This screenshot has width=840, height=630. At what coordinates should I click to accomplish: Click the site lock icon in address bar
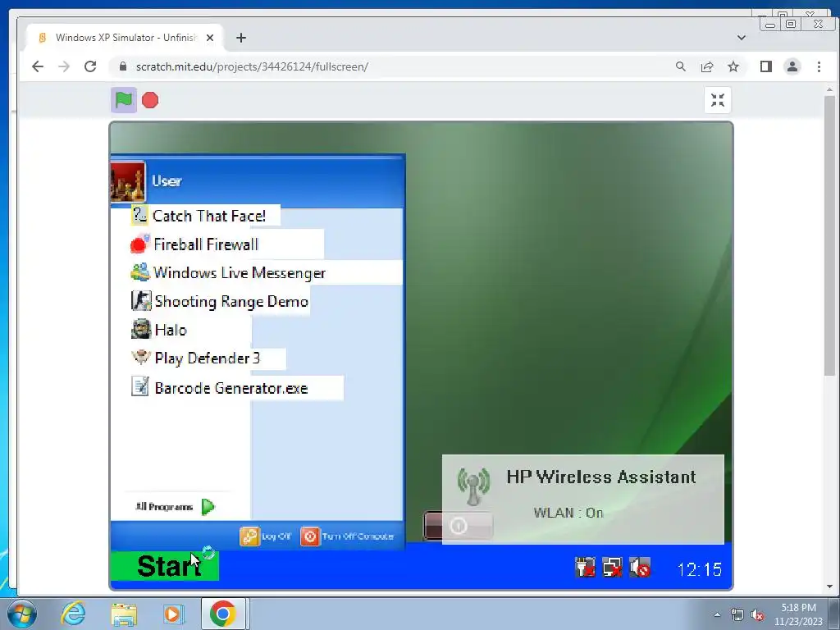[x=123, y=66]
